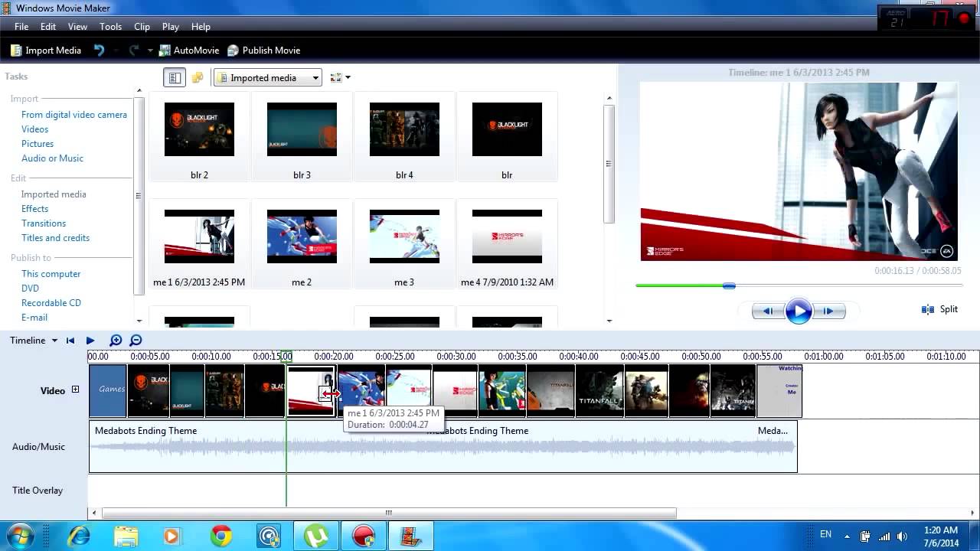980x551 pixels.
Task: Open the redo history dropdown arrow
Action: pos(150,51)
